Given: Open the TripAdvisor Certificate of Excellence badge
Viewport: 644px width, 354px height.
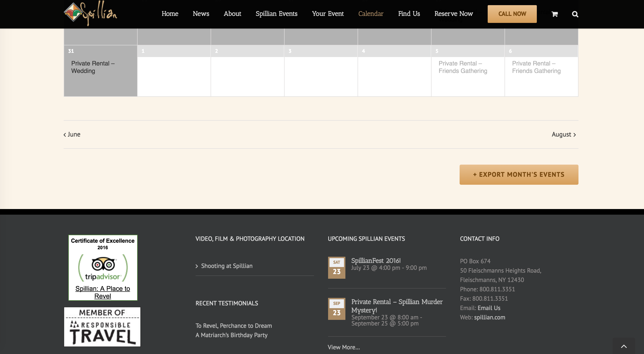Looking at the screenshot, I should point(103,267).
